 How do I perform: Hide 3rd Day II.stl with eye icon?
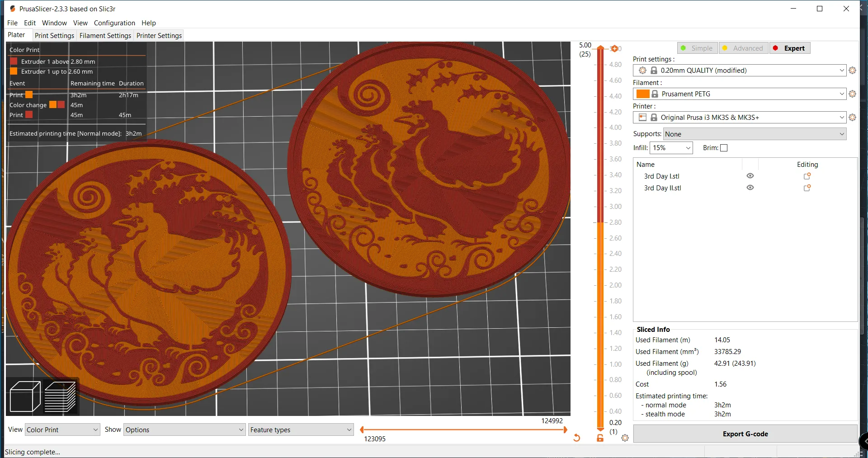pos(750,188)
